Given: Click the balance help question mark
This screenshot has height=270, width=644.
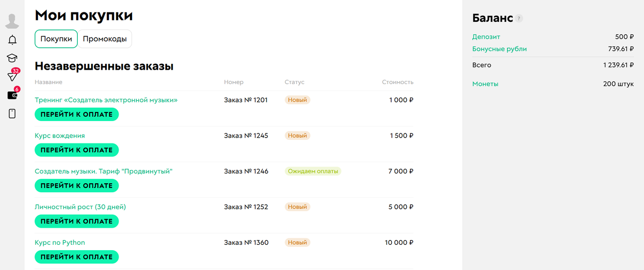Looking at the screenshot, I should [x=519, y=18].
